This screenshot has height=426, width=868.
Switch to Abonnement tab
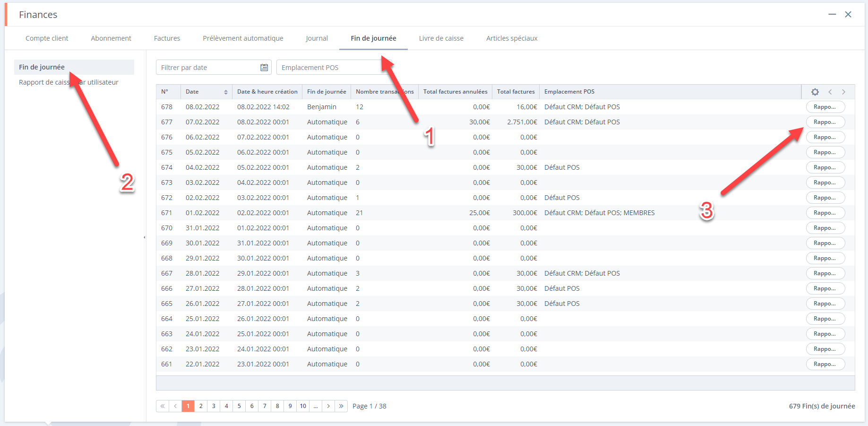click(x=111, y=38)
